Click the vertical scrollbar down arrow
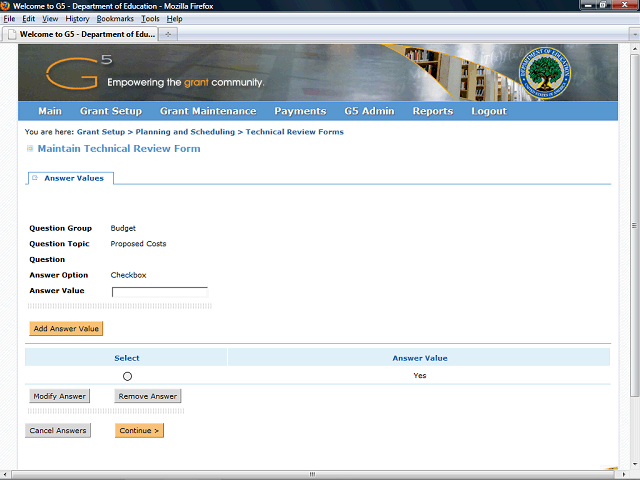 point(635,464)
